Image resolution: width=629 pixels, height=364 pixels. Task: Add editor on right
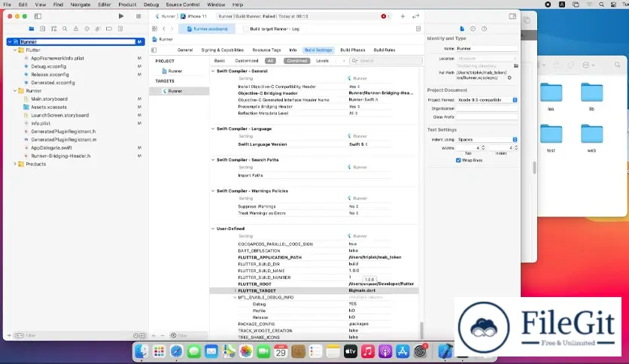pyautogui.click(x=418, y=29)
